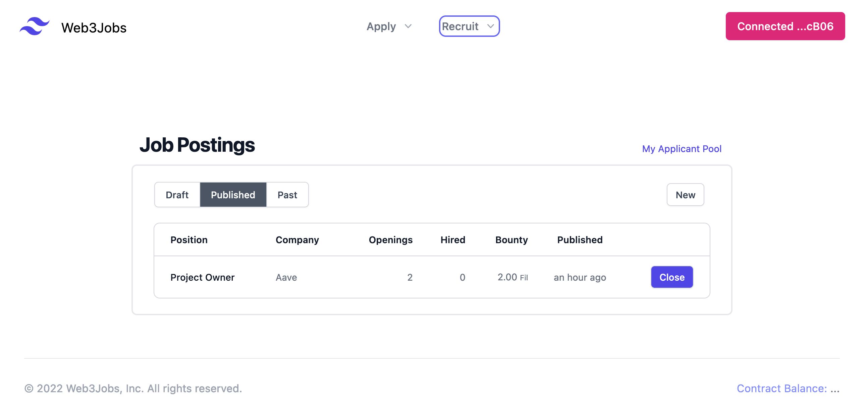Expand the Recruit navigation dropdown
Viewport: 868px width, 418px height.
coord(470,26)
